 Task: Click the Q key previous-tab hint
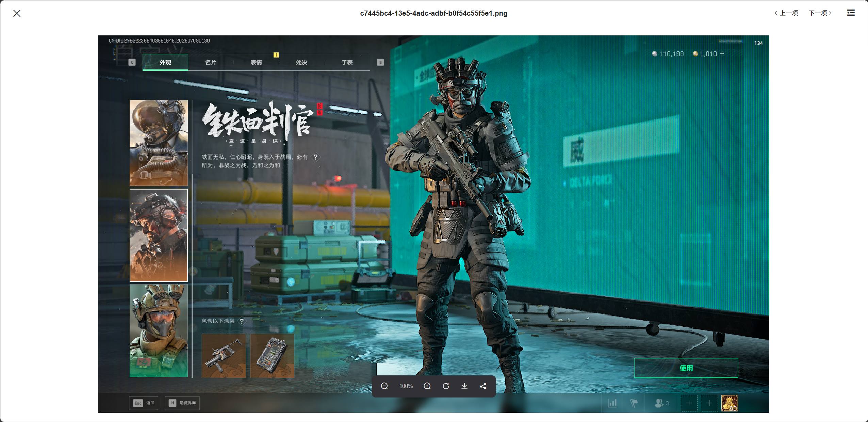point(132,62)
